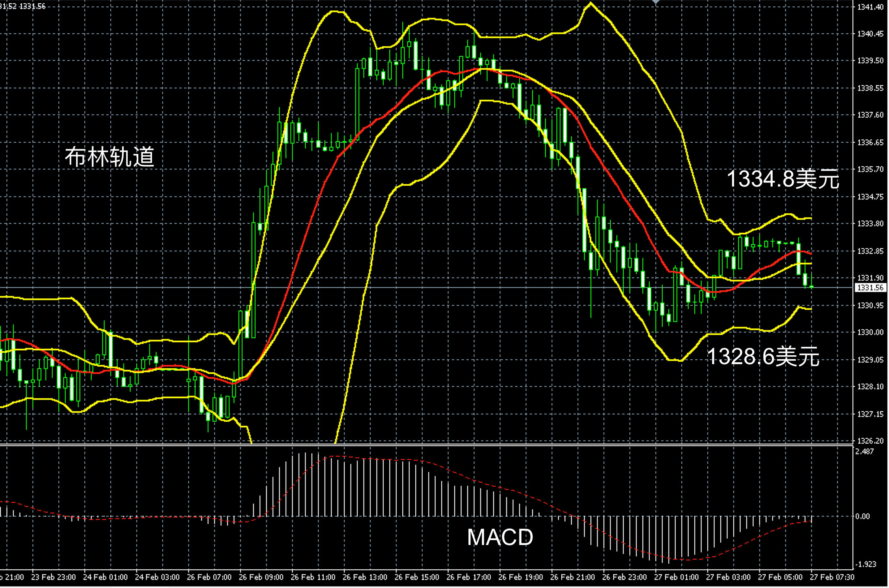
Task: Click the MACD zero level label 0.00
Action: pos(863,516)
